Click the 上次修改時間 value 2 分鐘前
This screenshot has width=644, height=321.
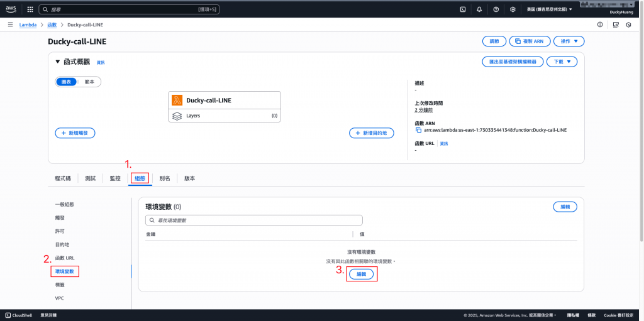click(x=423, y=111)
